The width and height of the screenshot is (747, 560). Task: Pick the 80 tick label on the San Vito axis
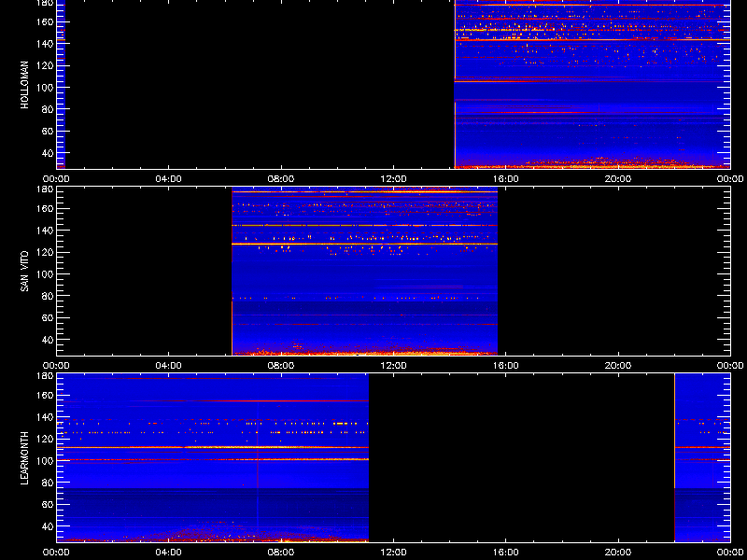47,296
